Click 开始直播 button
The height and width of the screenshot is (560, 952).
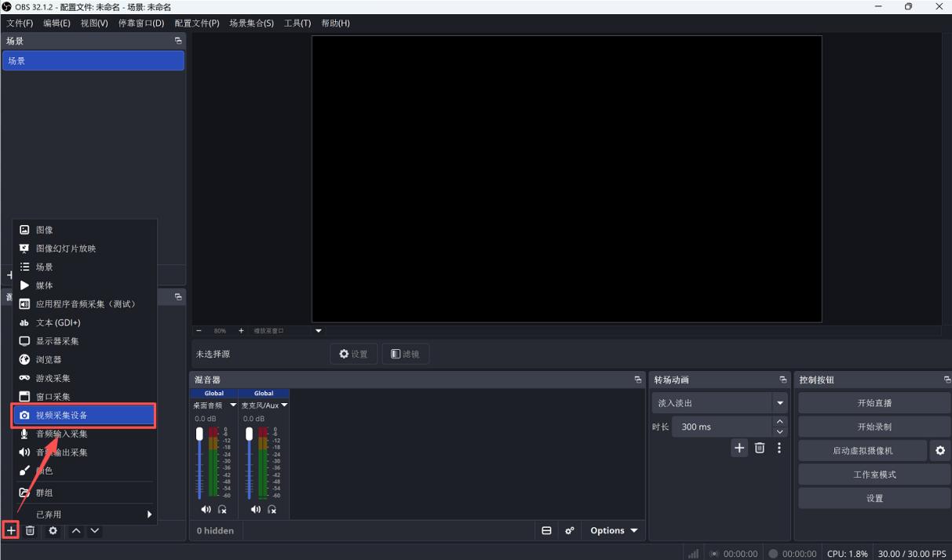(x=874, y=403)
